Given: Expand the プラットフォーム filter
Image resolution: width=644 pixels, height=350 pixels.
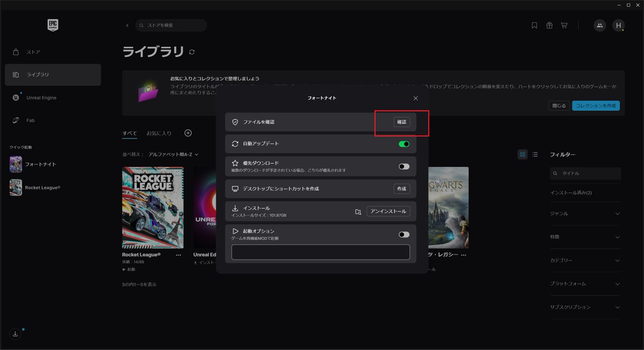Looking at the screenshot, I should (585, 283).
